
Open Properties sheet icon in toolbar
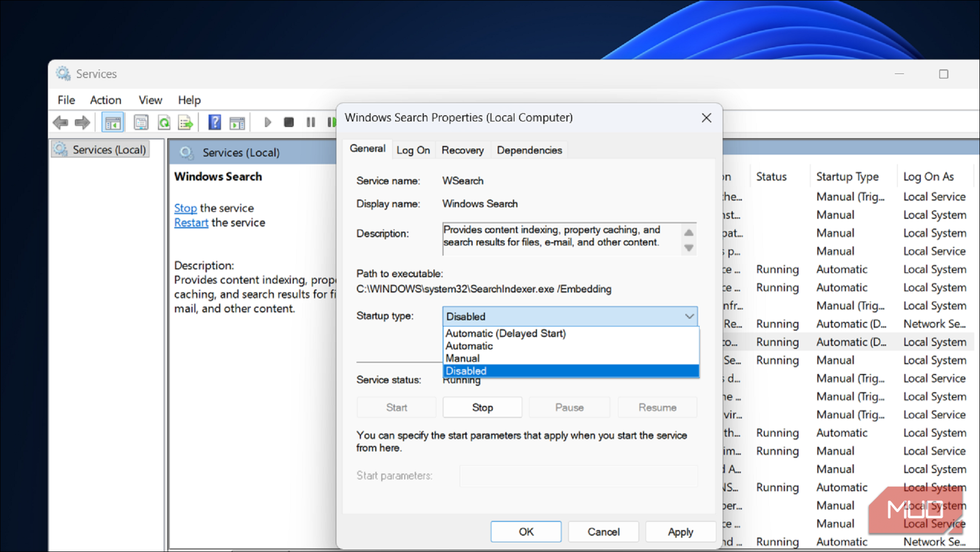[x=141, y=122]
